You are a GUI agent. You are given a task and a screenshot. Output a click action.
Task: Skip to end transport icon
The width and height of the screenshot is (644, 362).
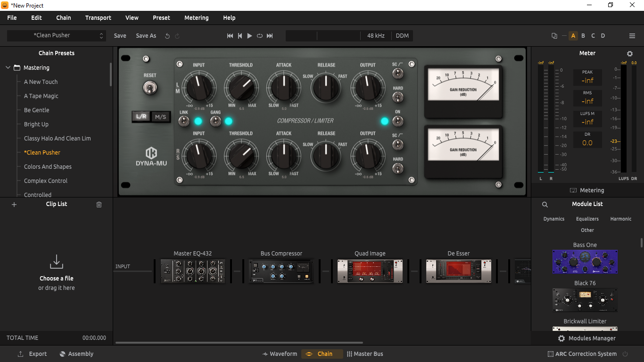click(x=270, y=36)
